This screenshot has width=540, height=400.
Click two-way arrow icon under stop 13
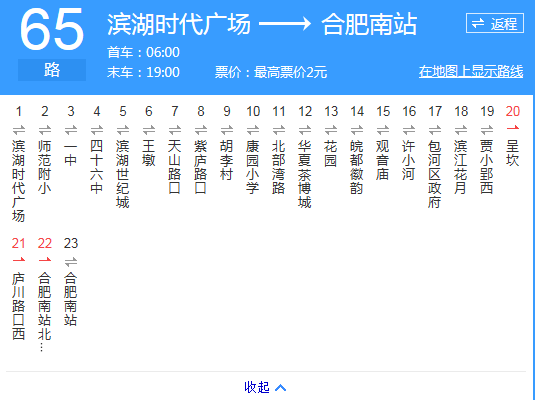pyautogui.click(x=331, y=130)
